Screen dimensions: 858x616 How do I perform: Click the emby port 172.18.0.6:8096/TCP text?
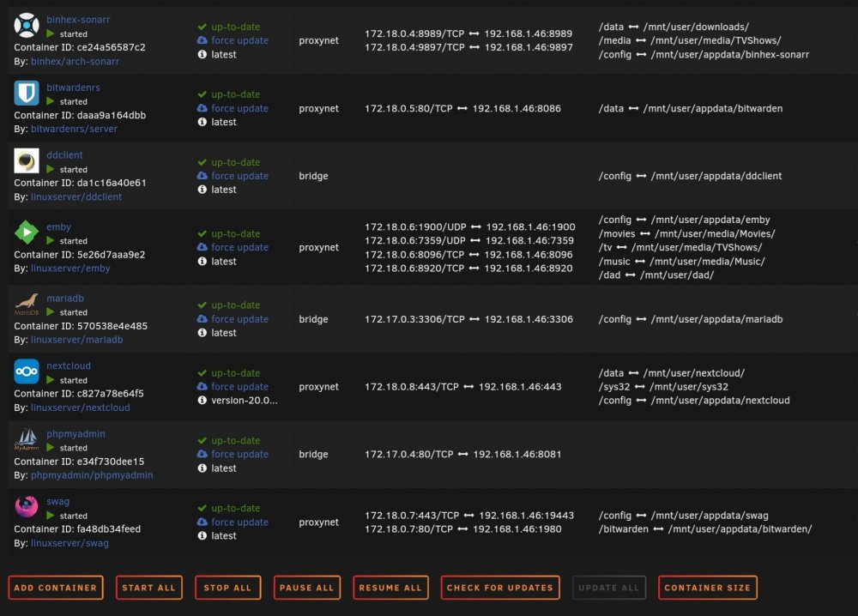[414, 255]
